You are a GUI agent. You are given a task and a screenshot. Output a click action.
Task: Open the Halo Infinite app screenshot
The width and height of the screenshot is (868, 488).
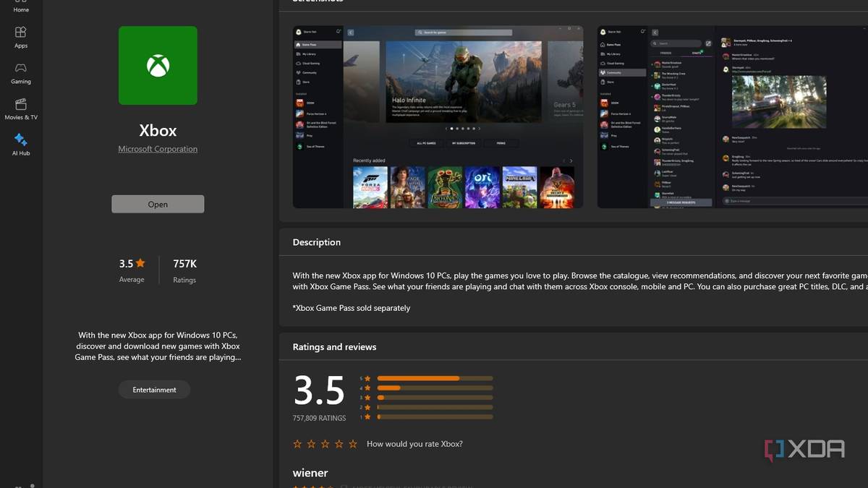click(438, 117)
